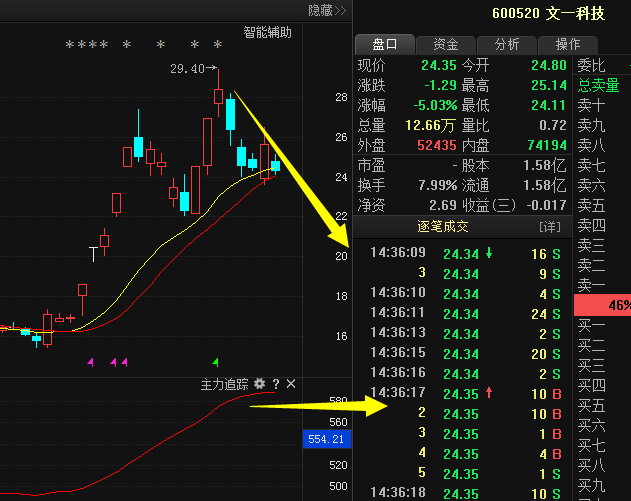Click the 最低 24.11 value
The image size is (631, 501).
click(x=549, y=105)
